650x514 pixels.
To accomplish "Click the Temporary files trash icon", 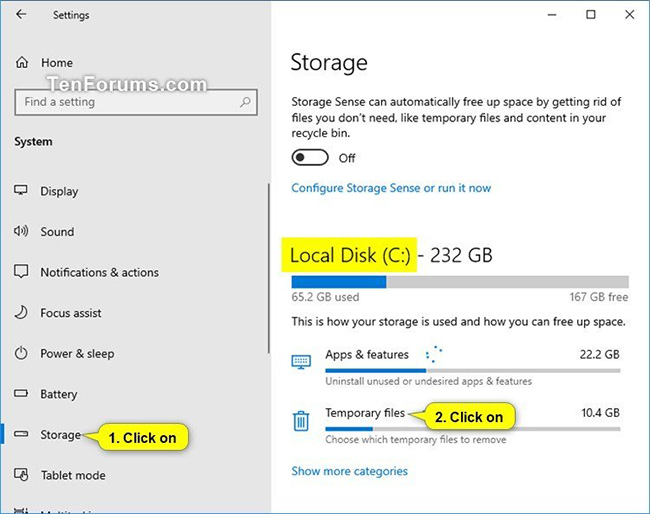I will (301, 420).
